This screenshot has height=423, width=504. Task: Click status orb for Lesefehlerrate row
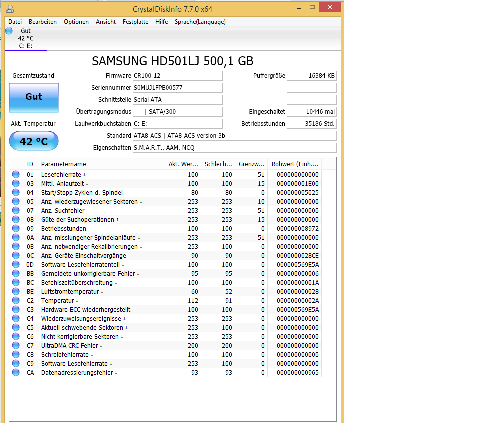click(x=16, y=174)
